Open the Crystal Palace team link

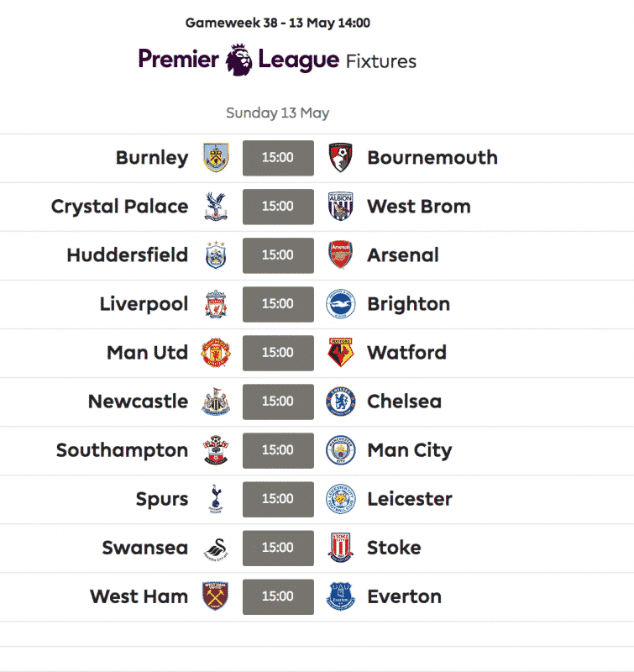[x=119, y=207]
